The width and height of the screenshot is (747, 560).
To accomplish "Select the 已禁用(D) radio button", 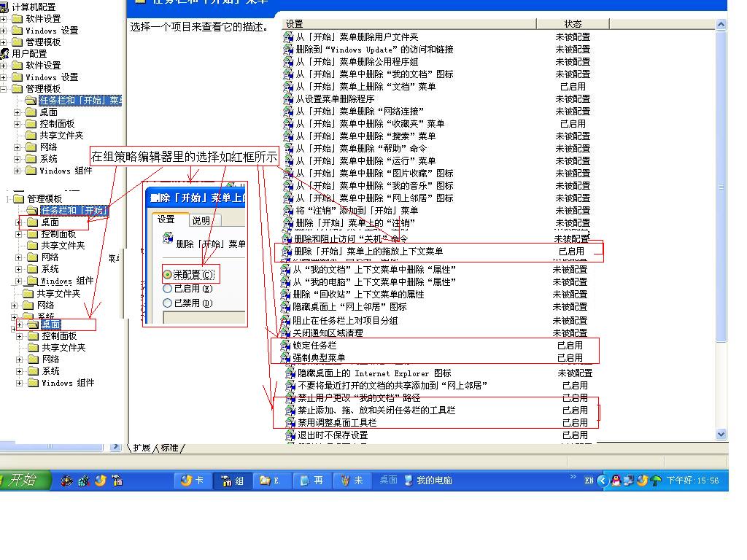I will (x=167, y=303).
